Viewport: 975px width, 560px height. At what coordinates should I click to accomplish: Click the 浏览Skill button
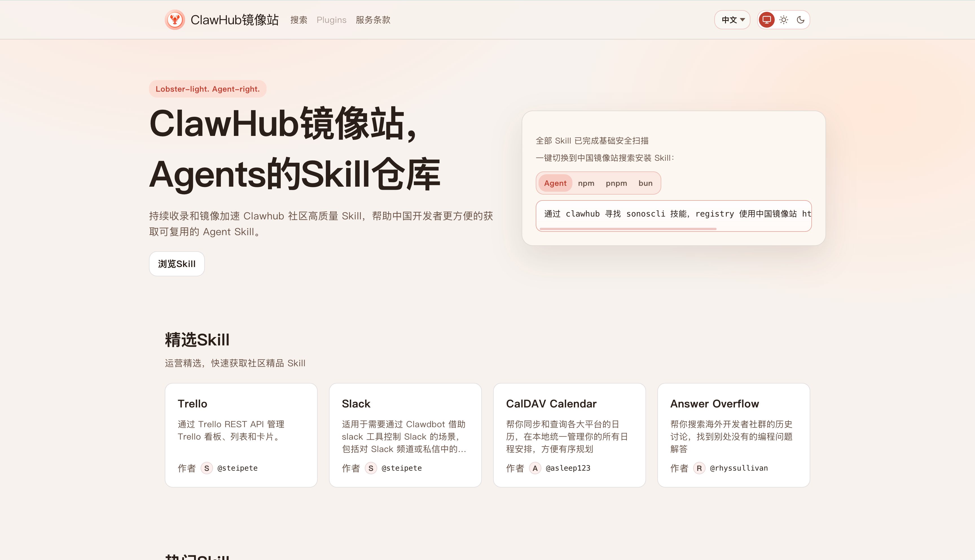pos(177,264)
